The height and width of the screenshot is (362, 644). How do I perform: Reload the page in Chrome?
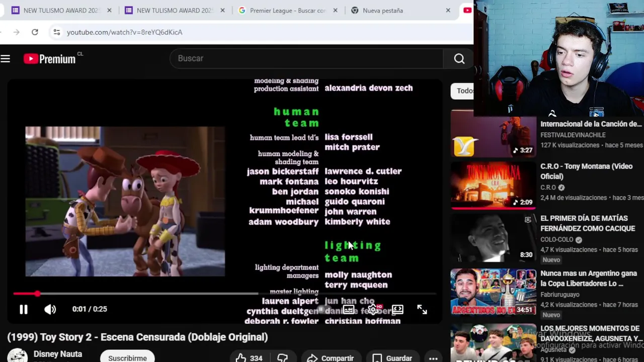pyautogui.click(x=35, y=32)
